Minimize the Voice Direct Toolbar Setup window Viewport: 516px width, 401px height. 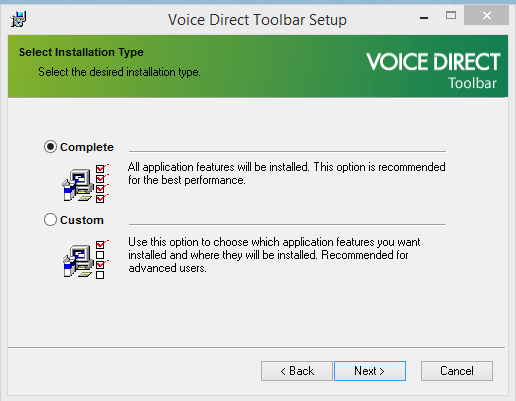click(x=424, y=16)
